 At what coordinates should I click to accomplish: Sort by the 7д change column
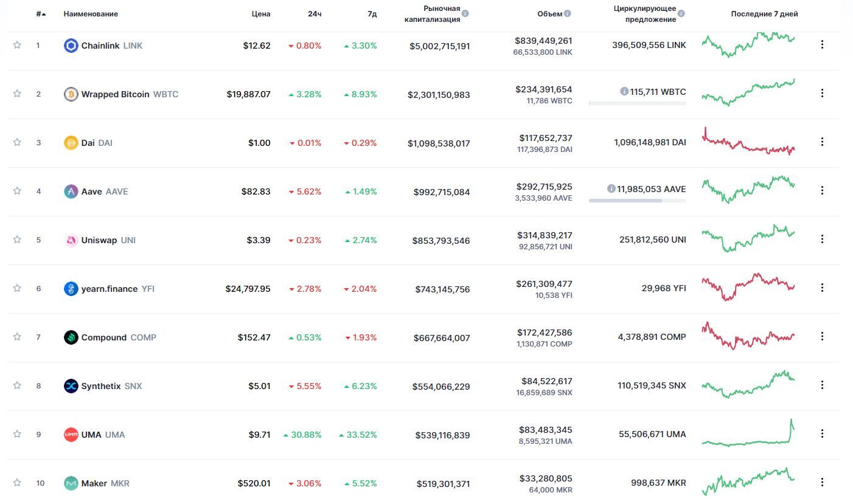tap(372, 13)
